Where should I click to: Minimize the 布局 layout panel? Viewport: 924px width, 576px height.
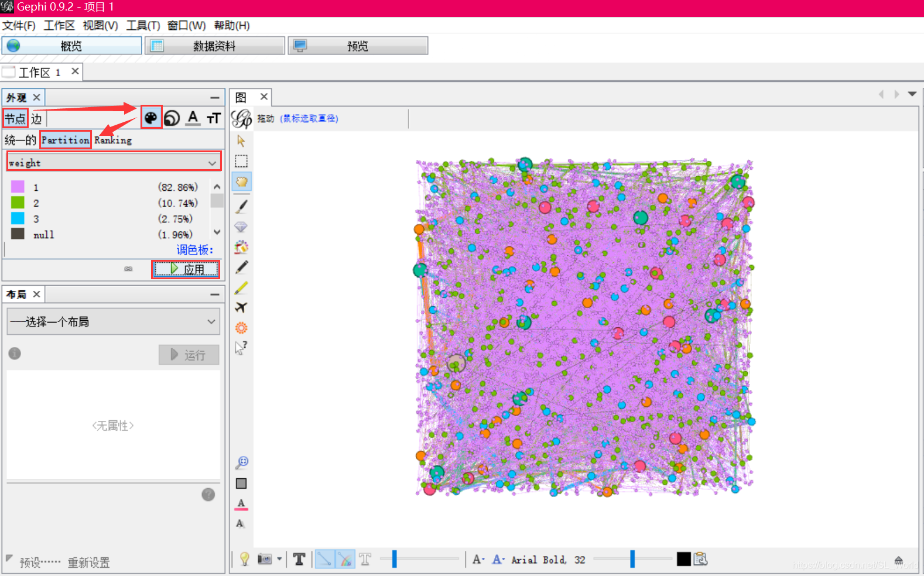tap(215, 294)
